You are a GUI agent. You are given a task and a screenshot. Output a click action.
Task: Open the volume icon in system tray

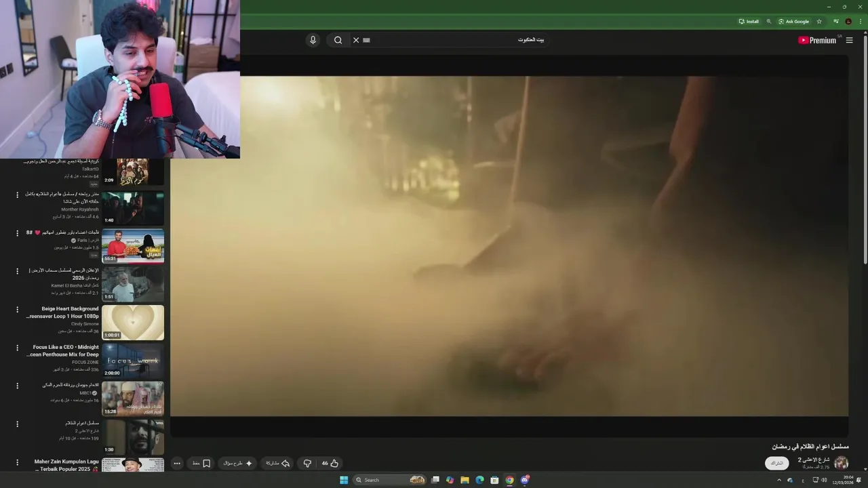coord(824,480)
